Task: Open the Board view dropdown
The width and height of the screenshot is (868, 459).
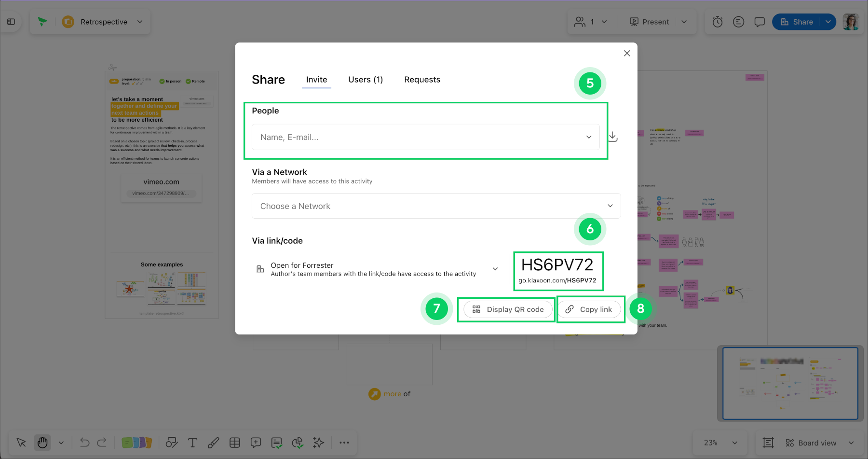Action: [x=851, y=443]
